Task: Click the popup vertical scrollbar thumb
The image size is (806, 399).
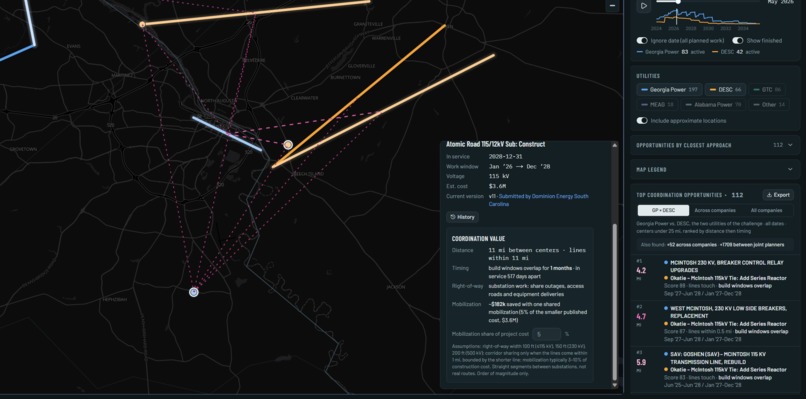Action: 614,301
